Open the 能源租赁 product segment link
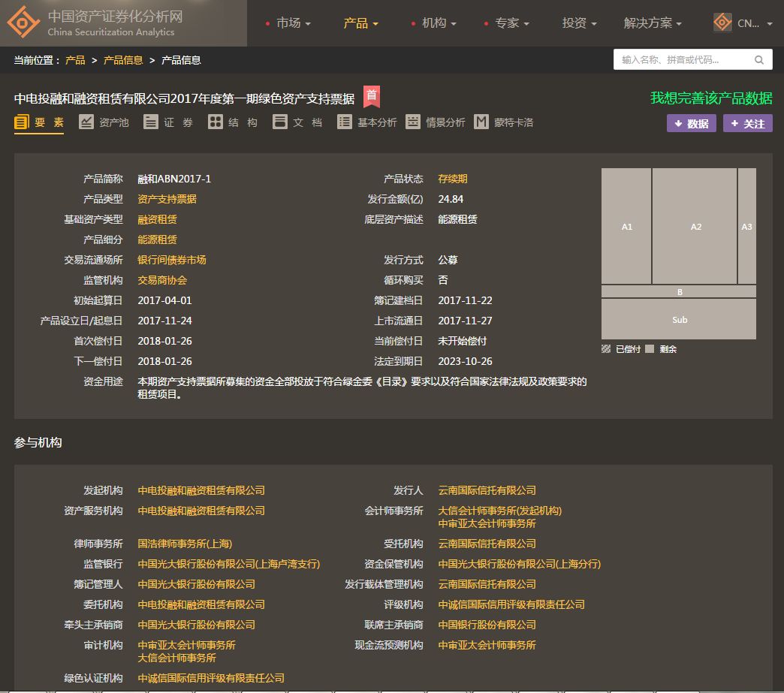 pos(158,240)
